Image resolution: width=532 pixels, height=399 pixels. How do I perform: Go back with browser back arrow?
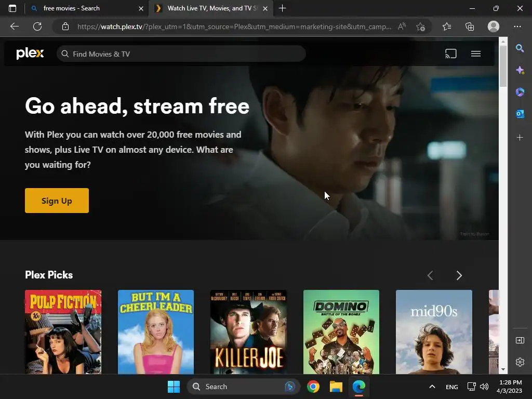14,26
